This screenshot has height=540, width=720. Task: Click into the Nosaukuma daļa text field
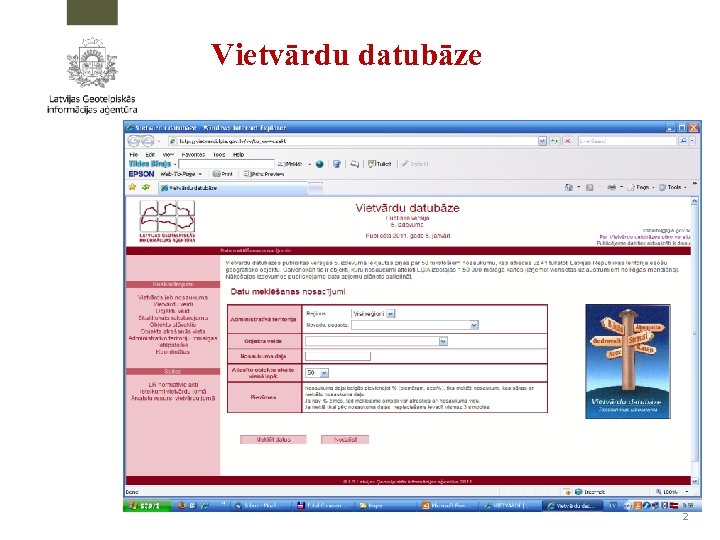(338, 356)
